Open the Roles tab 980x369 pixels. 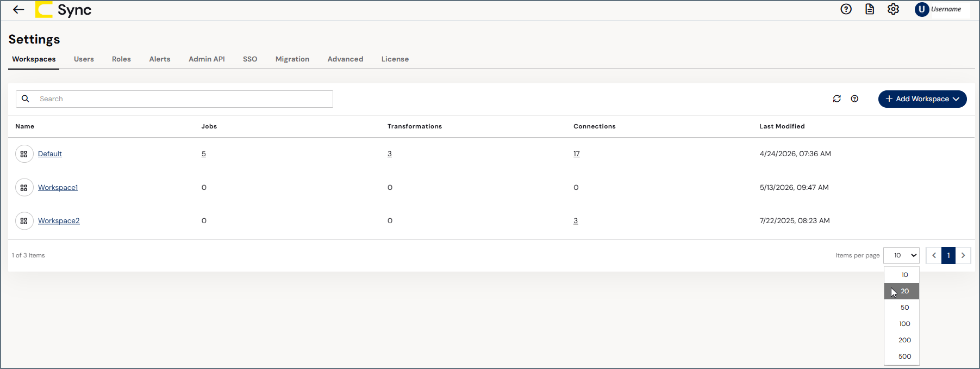click(x=121, y=59)
